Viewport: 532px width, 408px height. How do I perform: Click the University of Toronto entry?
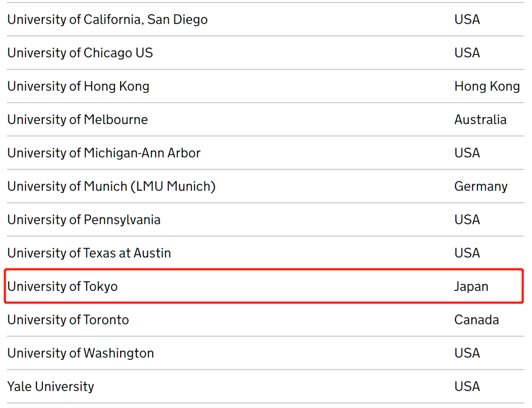(x=68, y=320)
